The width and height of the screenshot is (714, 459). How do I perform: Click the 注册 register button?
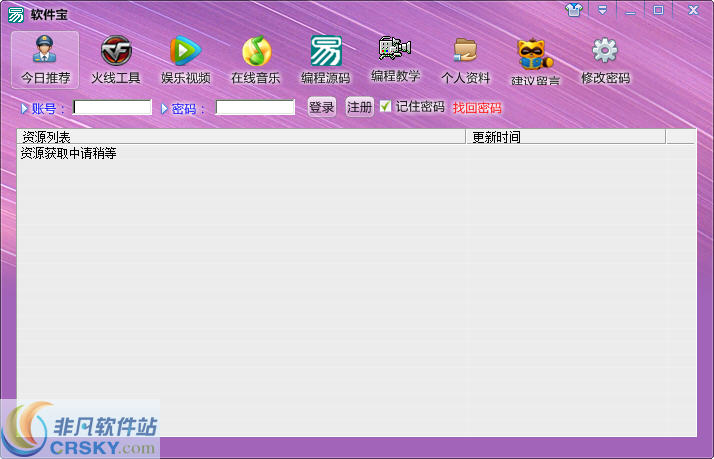pyautogui.click(x=360, y=107)
